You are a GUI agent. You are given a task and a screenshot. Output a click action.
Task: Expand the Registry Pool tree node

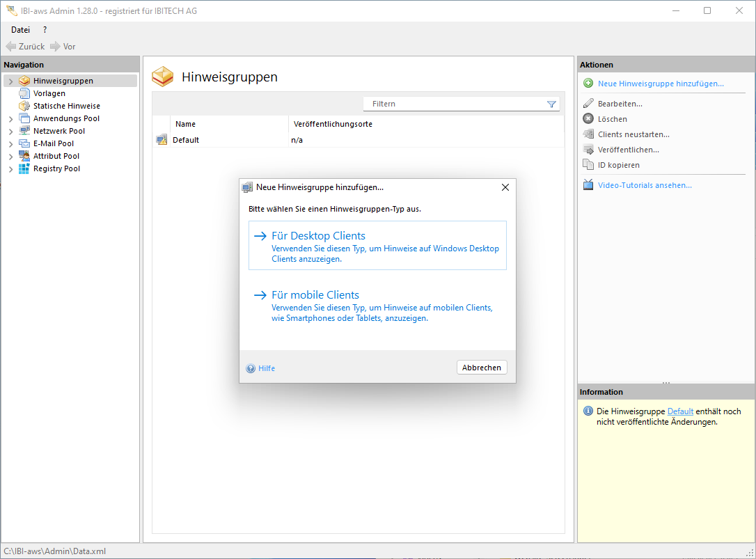point(10,169)
